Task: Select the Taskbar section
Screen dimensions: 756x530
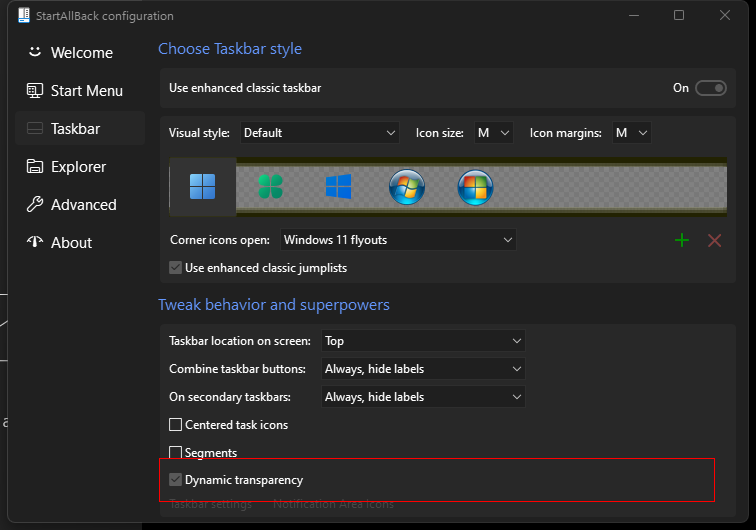Action: 80,128
